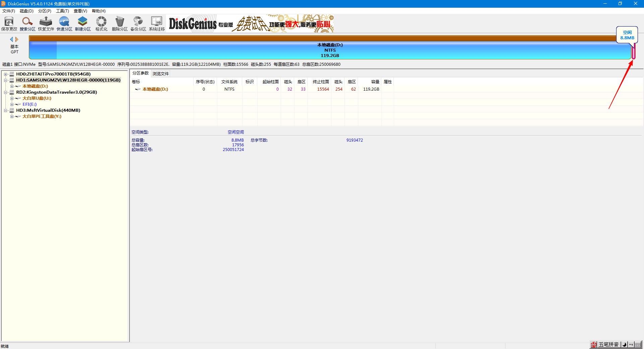Image resolution: width=644 pixels, height=349 pixels.
Task: Click the 空闲空间 space type value
Action: 235,132
